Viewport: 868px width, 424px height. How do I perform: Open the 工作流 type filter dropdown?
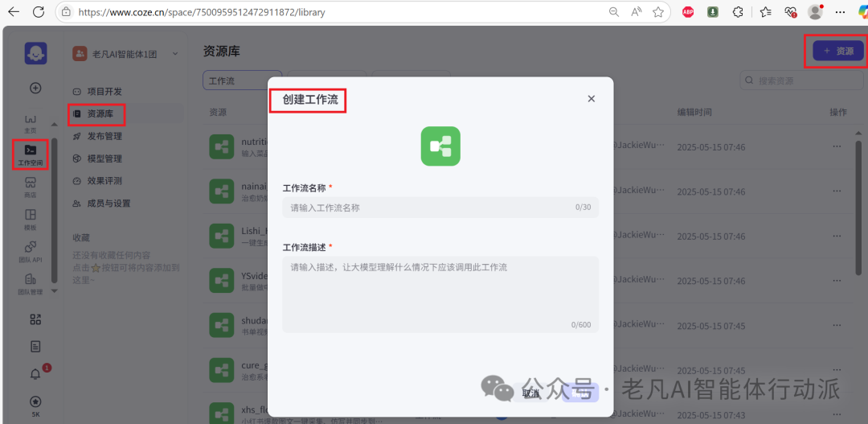243,81
